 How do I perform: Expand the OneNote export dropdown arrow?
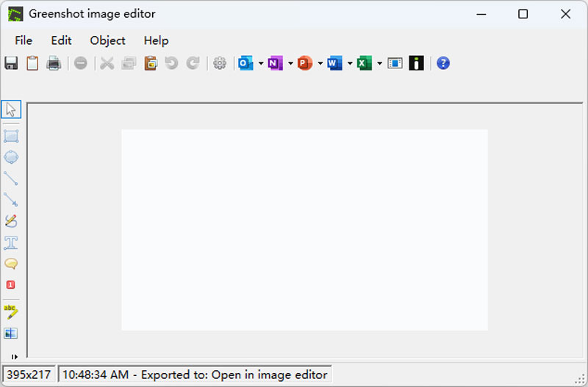tap(290, 64)
